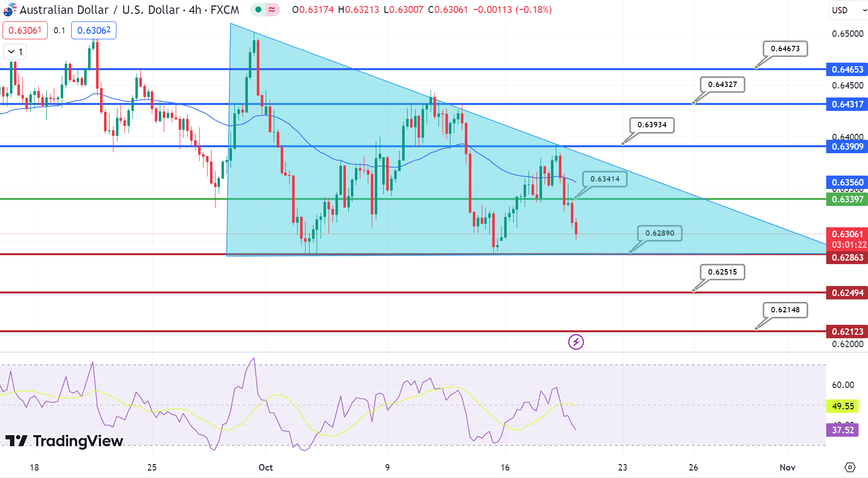Click the -0.00113 (-0.18%) change value
Image resolution: width=868 pixels, height=478 pixels.
(512, 9)
